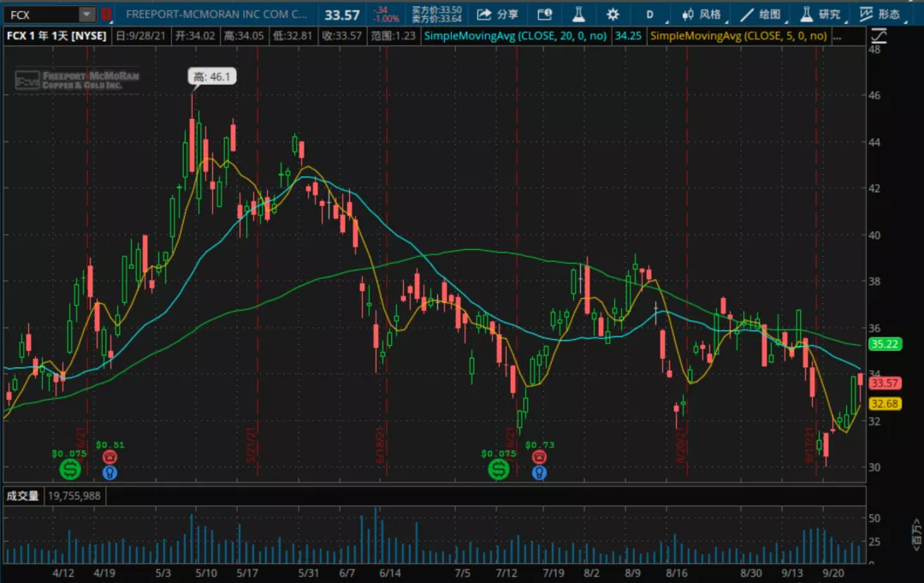Viewport: 924px width, 583px height.
Task: Click the red earnings phone icon under $0.51
Action: tap(110, 457)
